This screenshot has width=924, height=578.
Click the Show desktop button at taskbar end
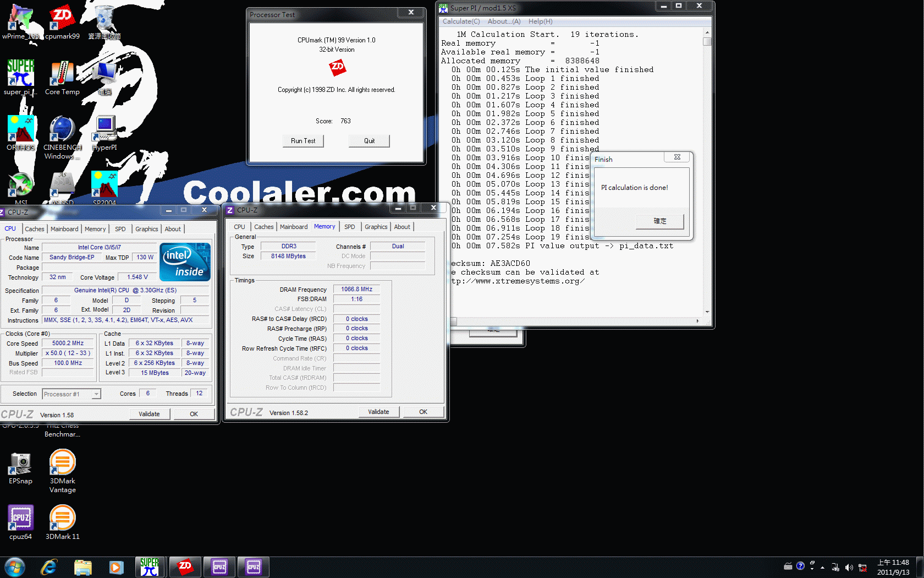click(920, 567)
